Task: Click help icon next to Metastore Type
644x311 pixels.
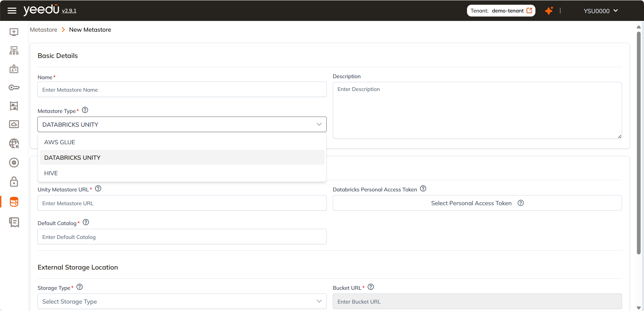Action: pos(85,110)
